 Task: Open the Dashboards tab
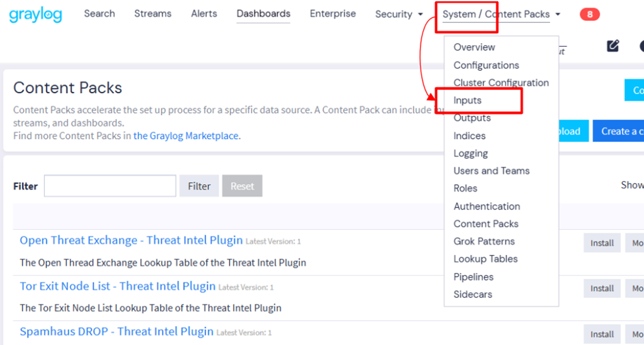click(263, 14)
